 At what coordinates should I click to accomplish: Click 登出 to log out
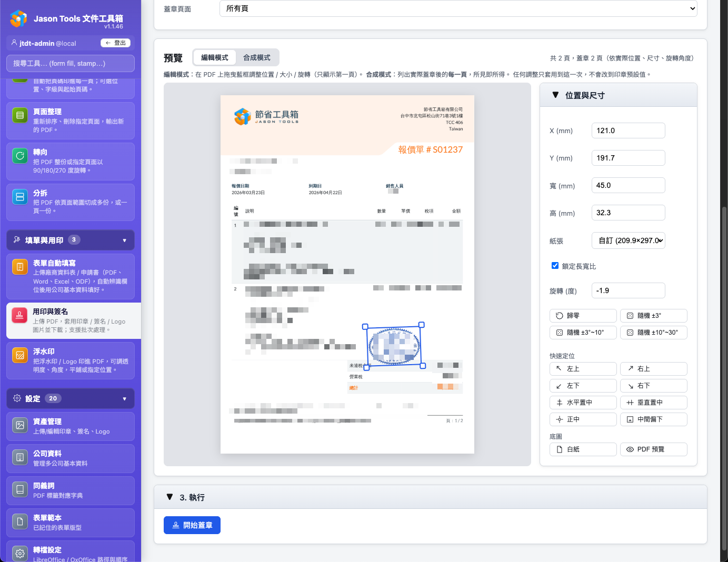(116, 43)
